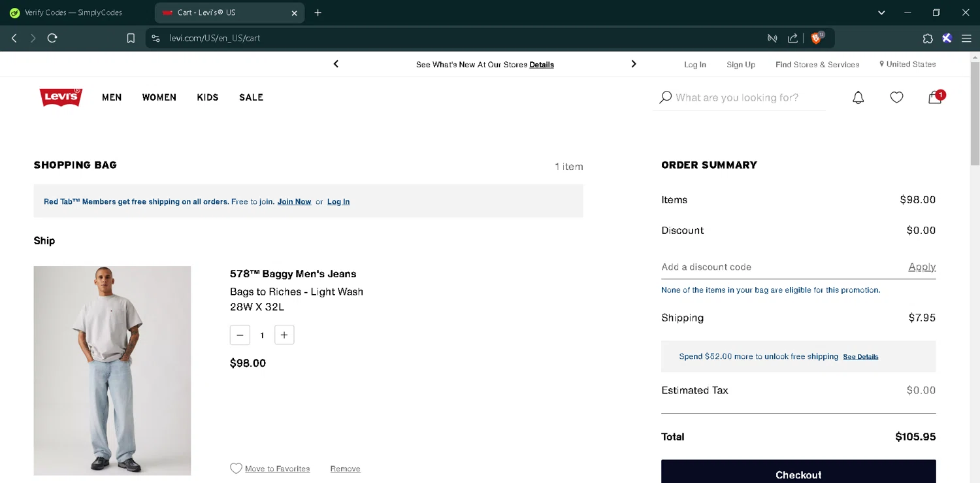
Task: Open the favorites heart icon in header
Action: pos(896,97)
